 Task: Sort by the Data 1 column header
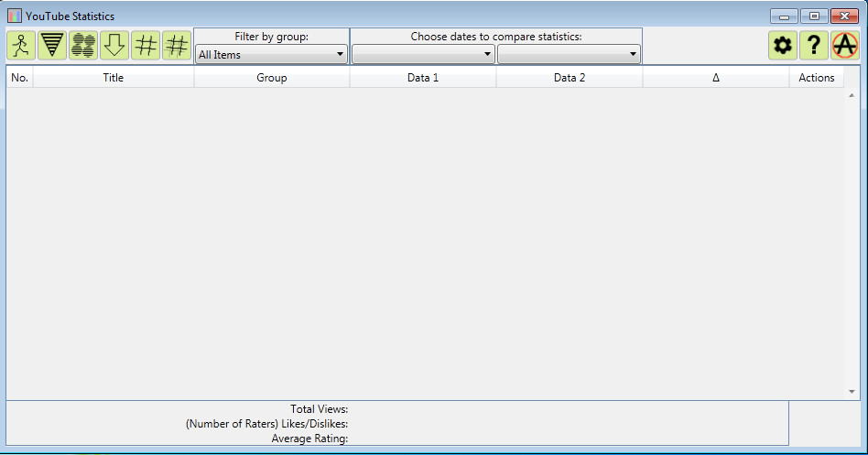423,78
